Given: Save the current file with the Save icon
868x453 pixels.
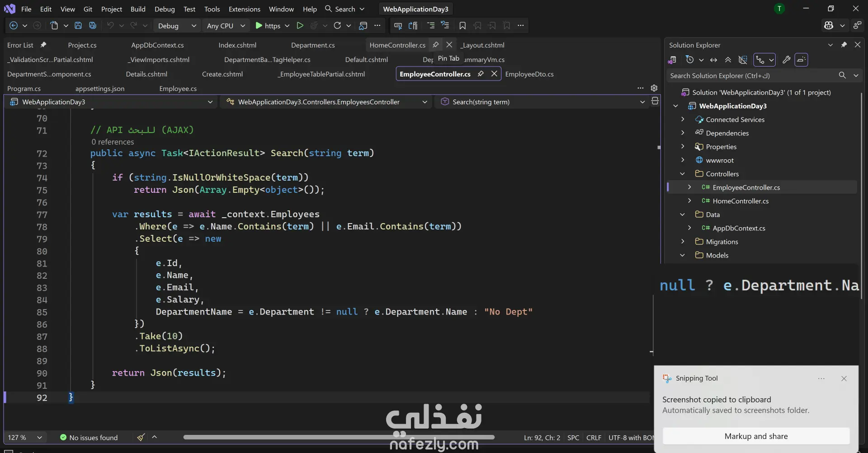Looking at the screenshot, I should (x=78, y=26).
